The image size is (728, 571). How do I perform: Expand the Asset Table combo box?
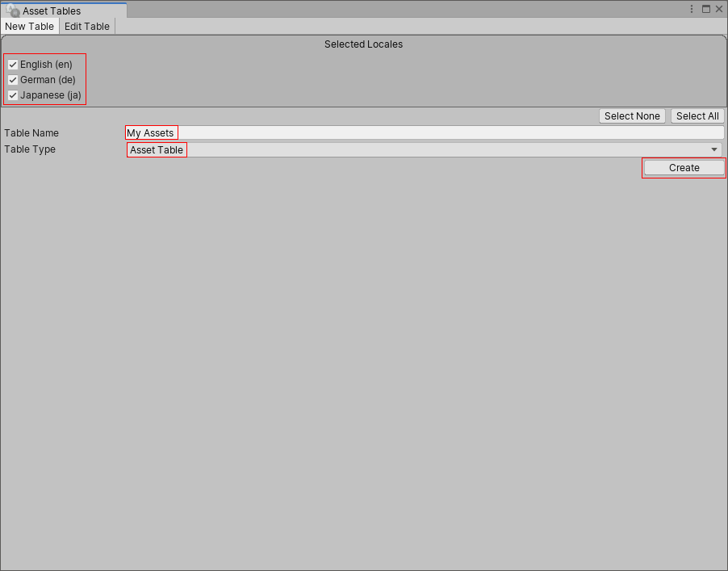[x=420, y=149]
